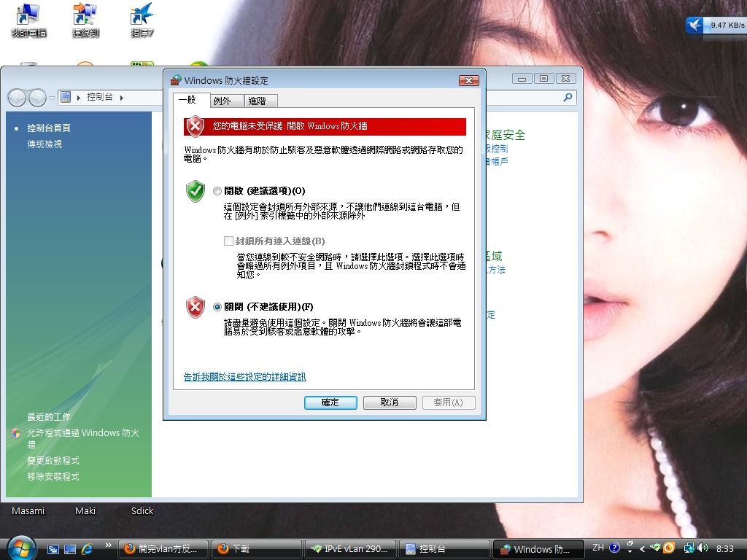The width and height of the screenshot is (747, 560).
Task: Expand the arrow before 控制台 in the address bar
Action: pos(79,98)
